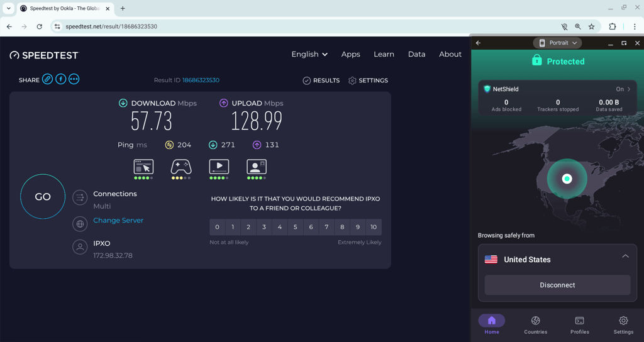Viewport: 644px width, 342px height.
Task: Rate recommendation as 9
Action: tap(358, 227)
